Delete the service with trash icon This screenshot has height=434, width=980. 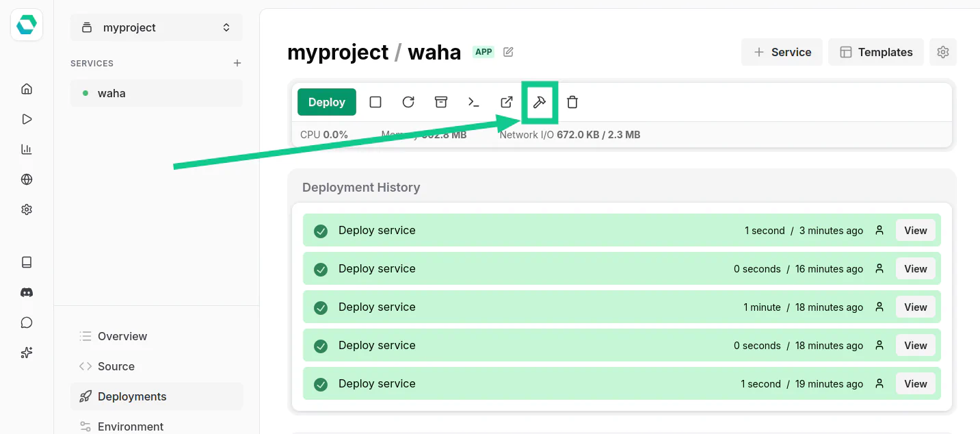click(572, 102)
